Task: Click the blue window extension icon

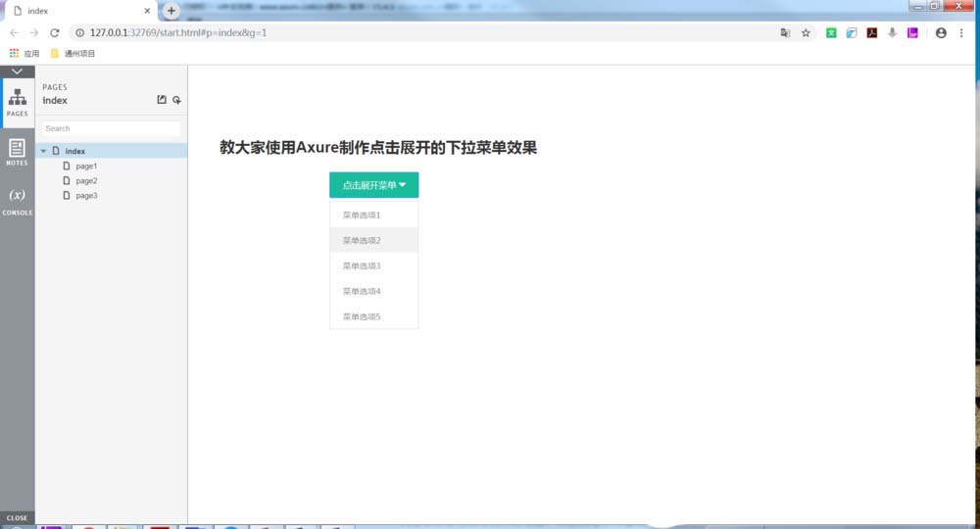Action: click(852, 32)
